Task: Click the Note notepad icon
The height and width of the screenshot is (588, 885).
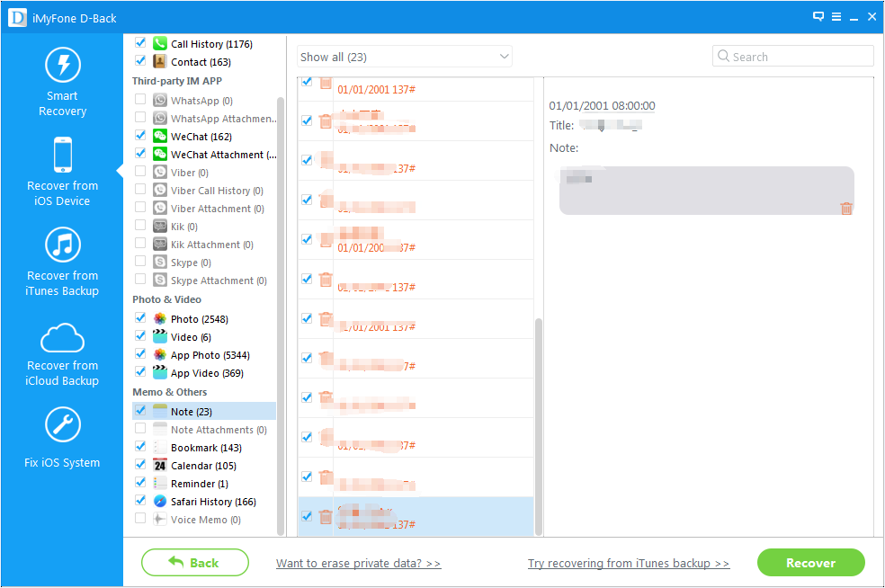Action: (x=160, y=412)
